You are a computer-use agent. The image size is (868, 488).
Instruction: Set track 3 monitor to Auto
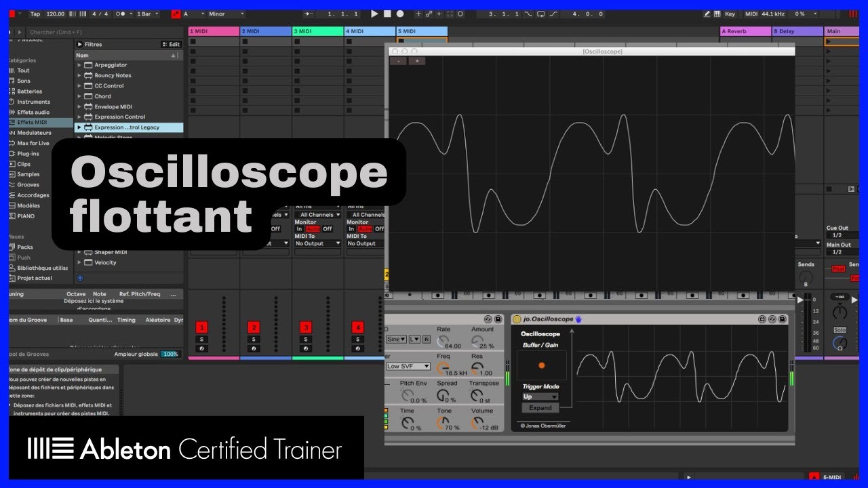[312, 229]
